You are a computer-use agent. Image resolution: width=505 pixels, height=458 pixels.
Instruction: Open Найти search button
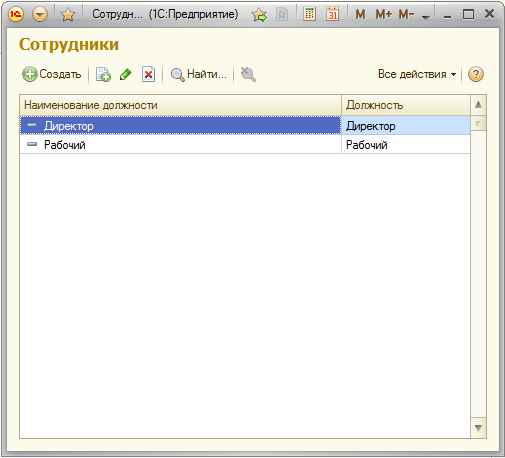point(199,74)
